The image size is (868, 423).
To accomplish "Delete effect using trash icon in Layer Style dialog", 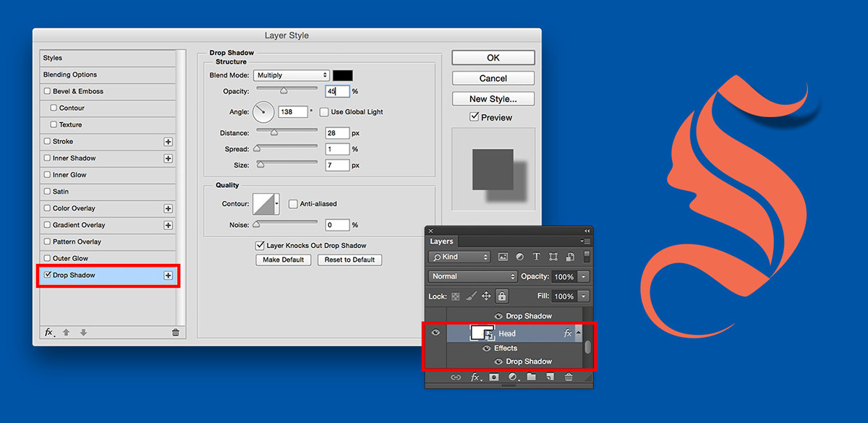I will point(175,333).
